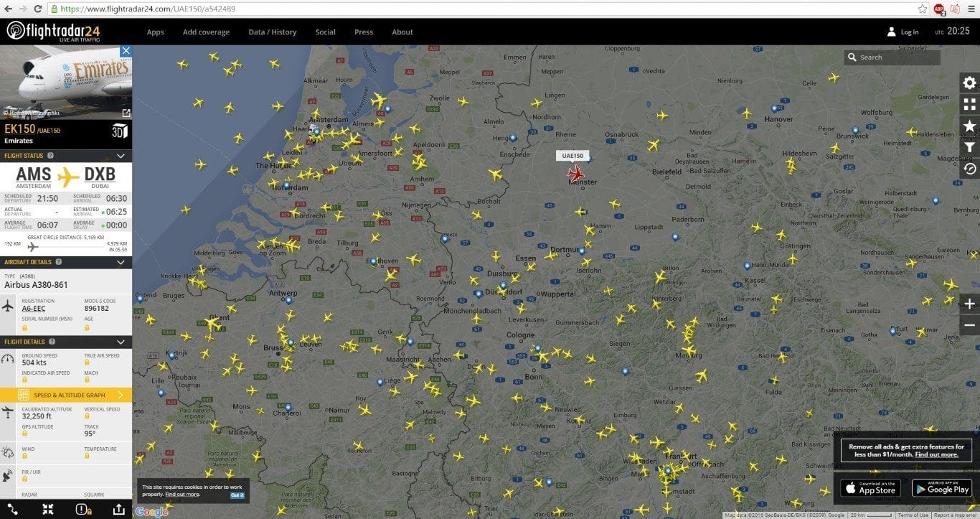This screenshot has height=519, width=980.
Task: Show the flight route using the route icon
Action: (x=13, y=509)
